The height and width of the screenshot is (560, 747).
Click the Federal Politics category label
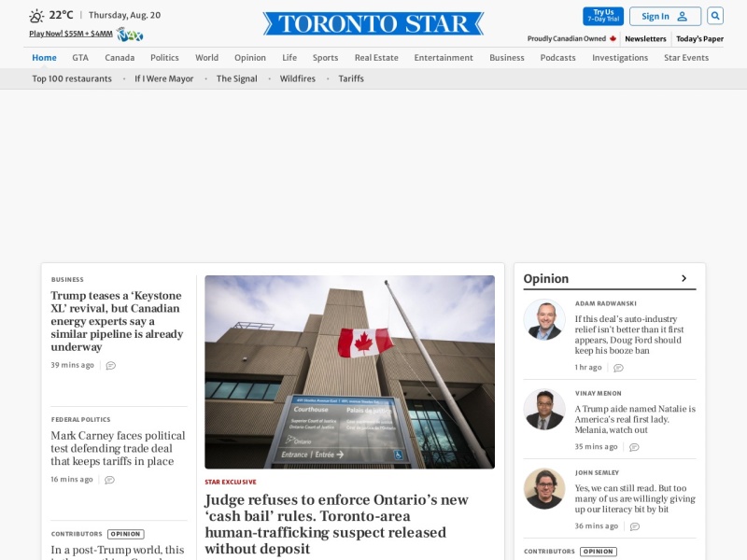click(80, 419)
